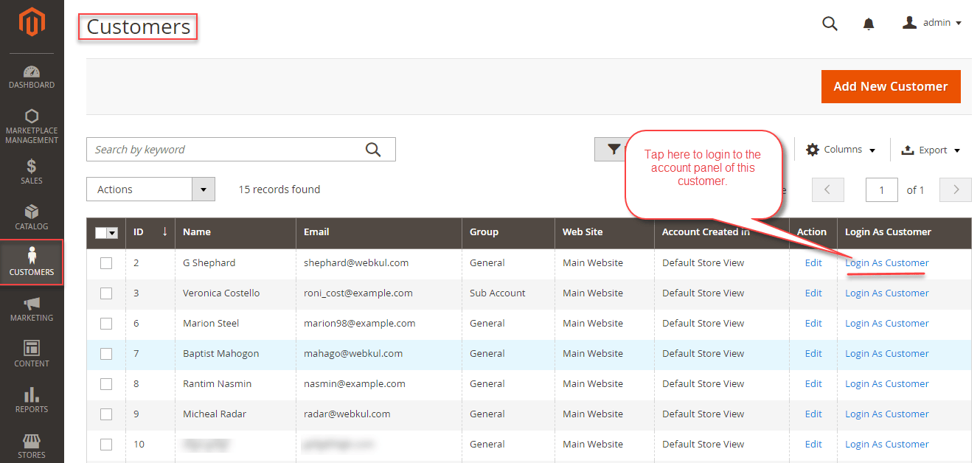
Task: Login As Customer for Veronica Costello
Action: click(x=887, y=293)
